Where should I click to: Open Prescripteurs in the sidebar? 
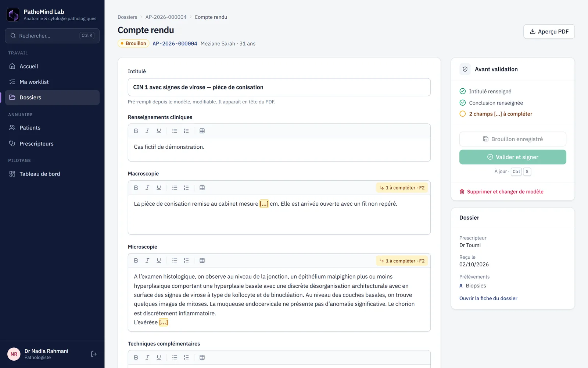[x=52, y=144]
